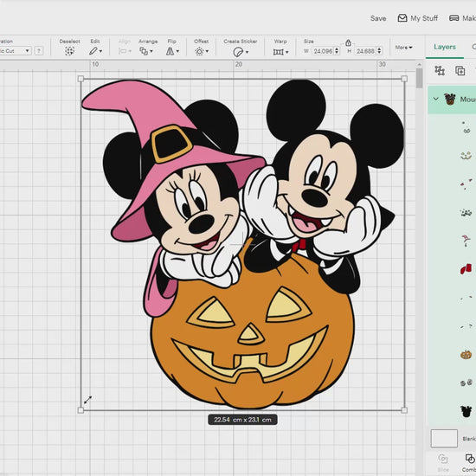
Task: Click the height stepper arrows
Action: [379, 51]
